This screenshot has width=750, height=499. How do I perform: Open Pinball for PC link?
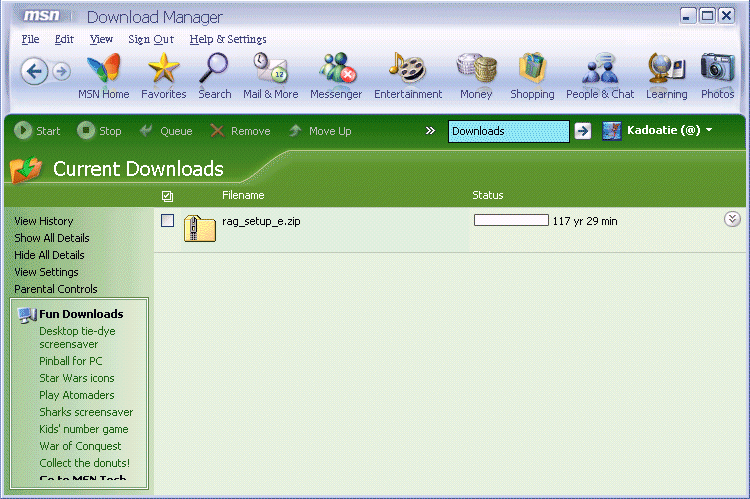(71, 361)
